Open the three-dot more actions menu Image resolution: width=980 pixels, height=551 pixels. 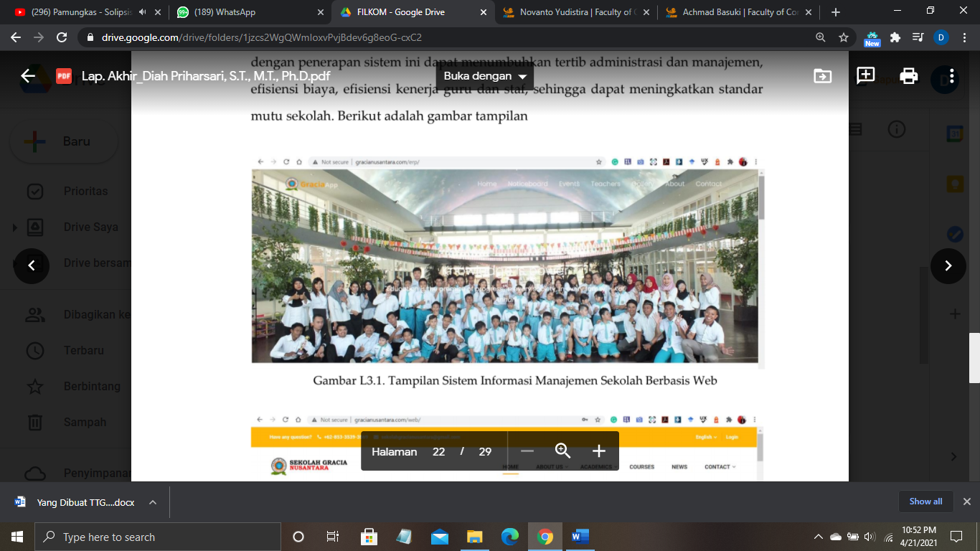point(951,76)
